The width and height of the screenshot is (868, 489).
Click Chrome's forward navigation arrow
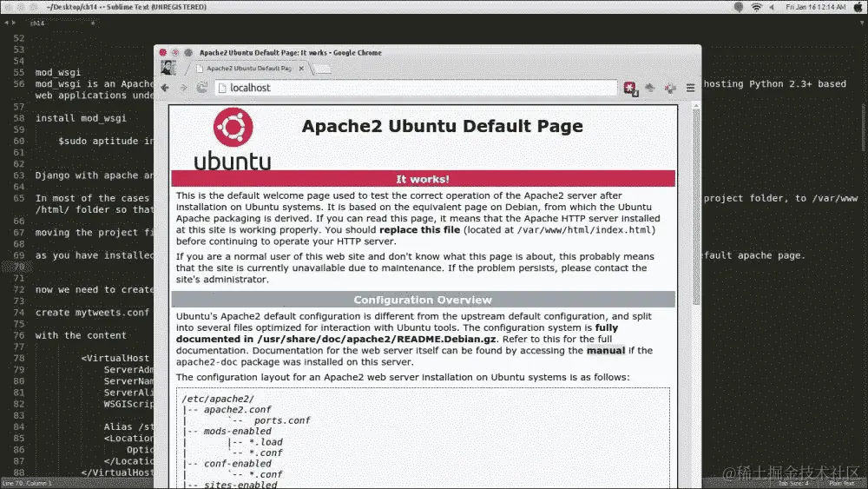(184, 88)
